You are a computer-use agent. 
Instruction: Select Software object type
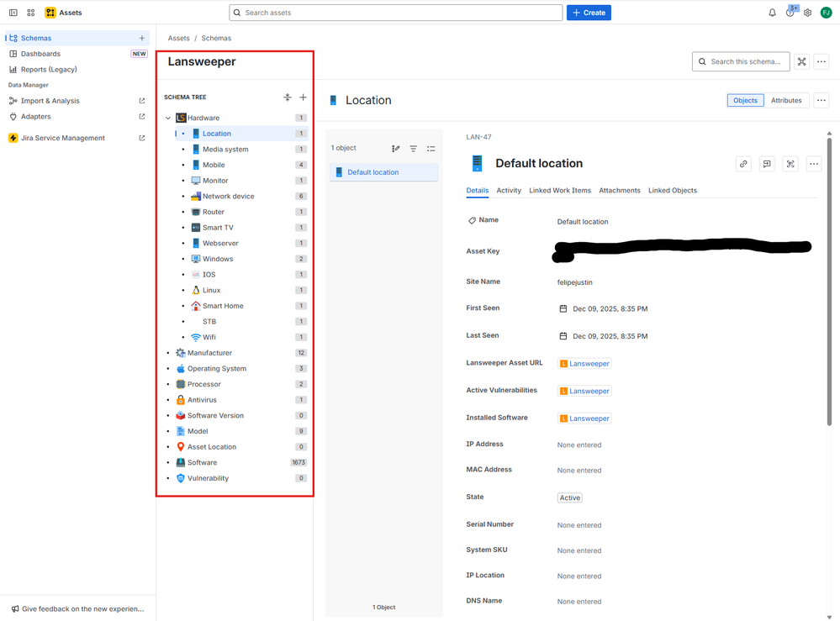click(x=202, y=462)
